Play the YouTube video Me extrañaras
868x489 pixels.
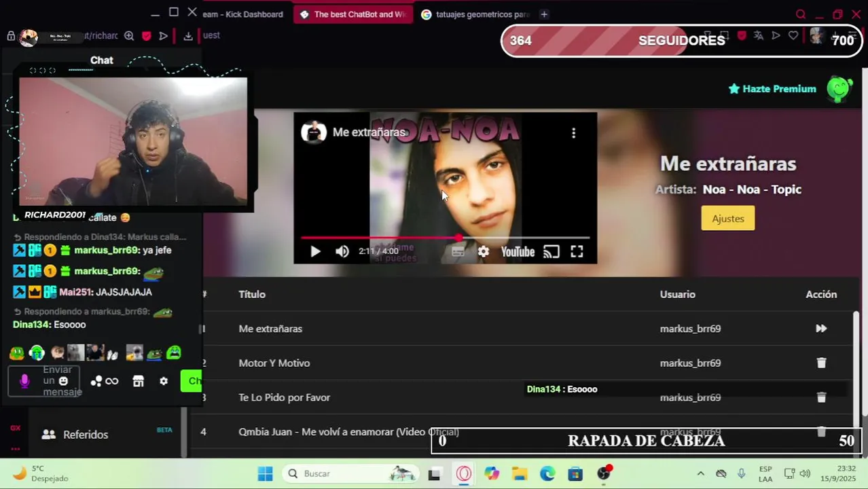tap(315, 252)
